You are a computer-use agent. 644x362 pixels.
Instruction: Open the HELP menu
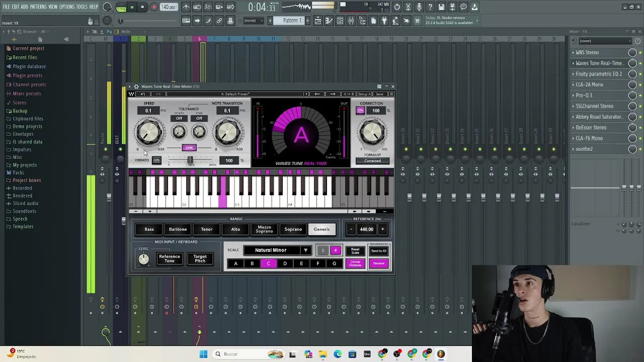pyautogui.click(x=94, y=7)
